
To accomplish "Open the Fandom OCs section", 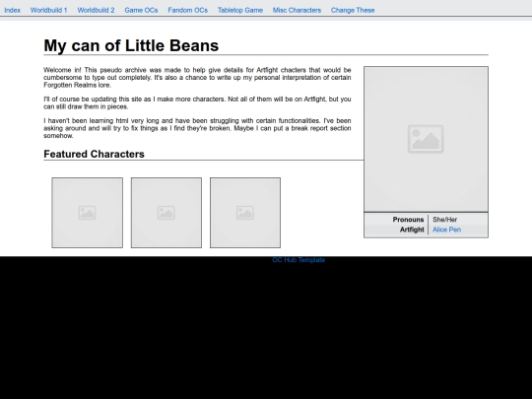I will pos(187,10).
